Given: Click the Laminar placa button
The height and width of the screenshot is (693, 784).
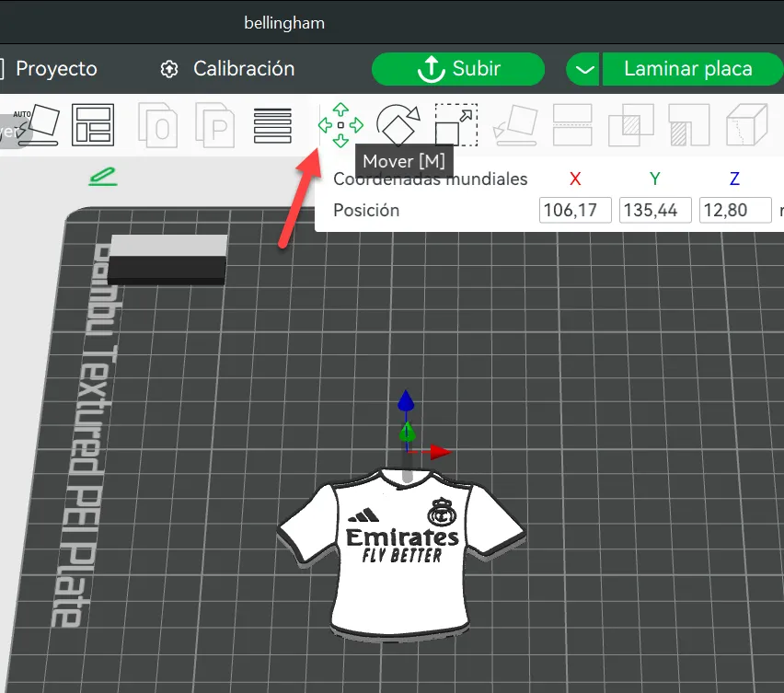Looking at the screenshot, I should tap(692, 69).
